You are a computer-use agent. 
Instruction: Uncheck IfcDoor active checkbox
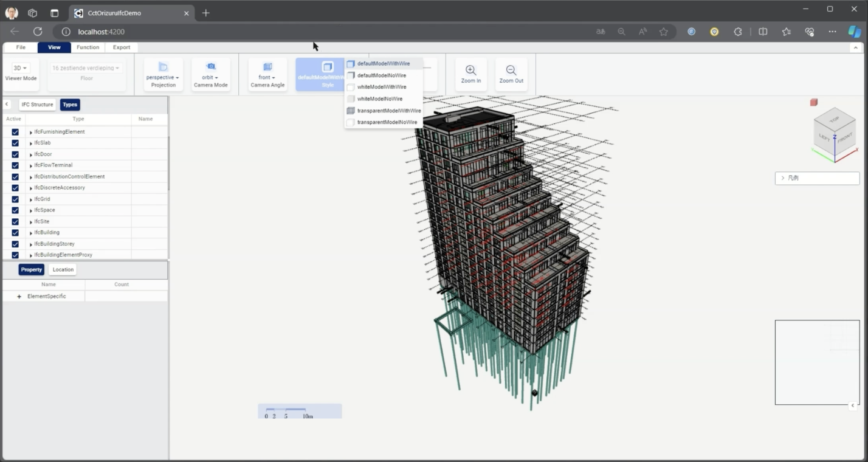click(15, 154)
